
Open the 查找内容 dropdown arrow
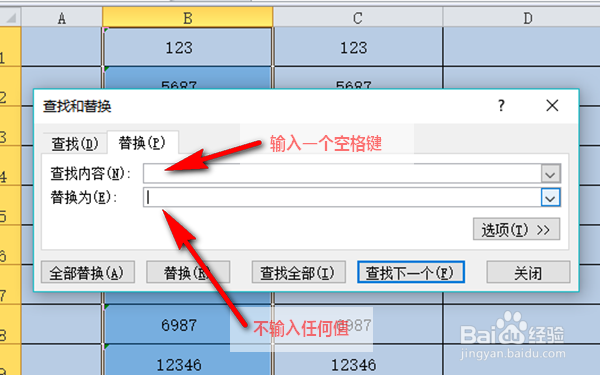coord(551,174)
